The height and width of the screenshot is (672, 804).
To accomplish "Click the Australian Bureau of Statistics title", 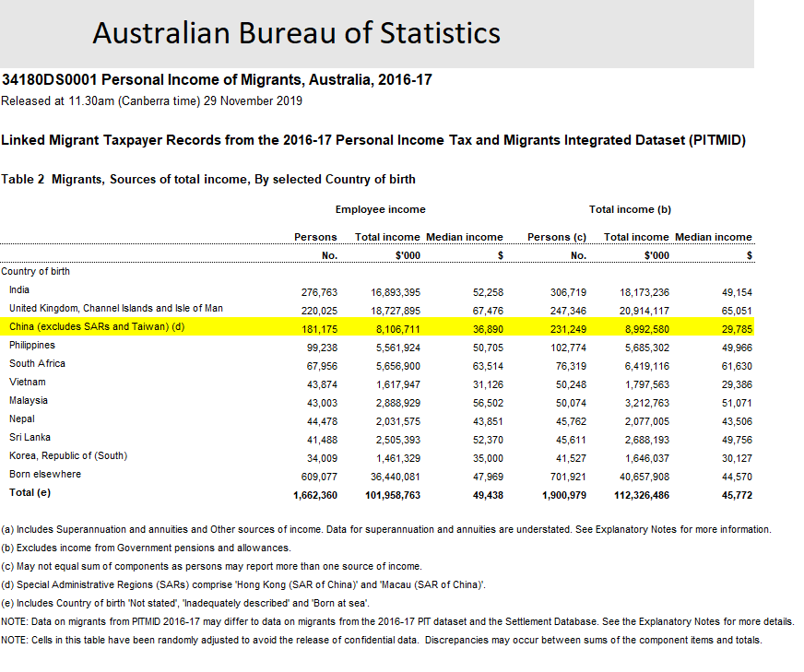I will [296, 34].
